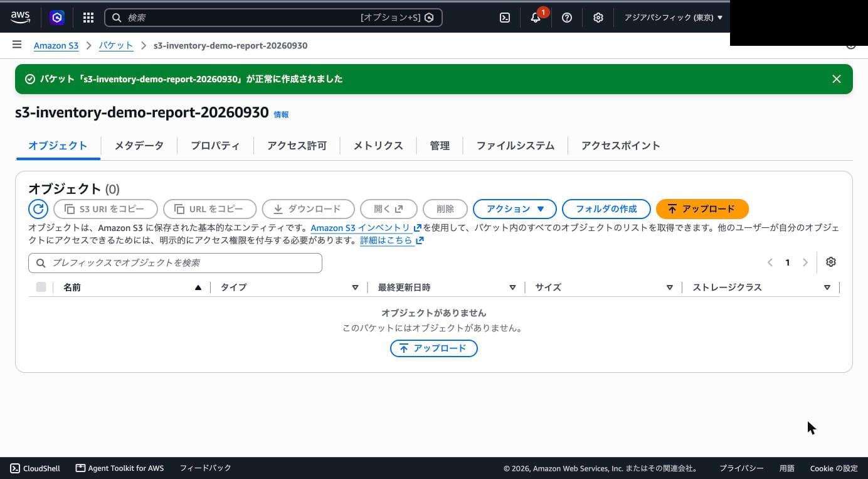Switch to the メトリクス tab
Viewport: 868px width, 479px height.
click(x=378, y=146)
